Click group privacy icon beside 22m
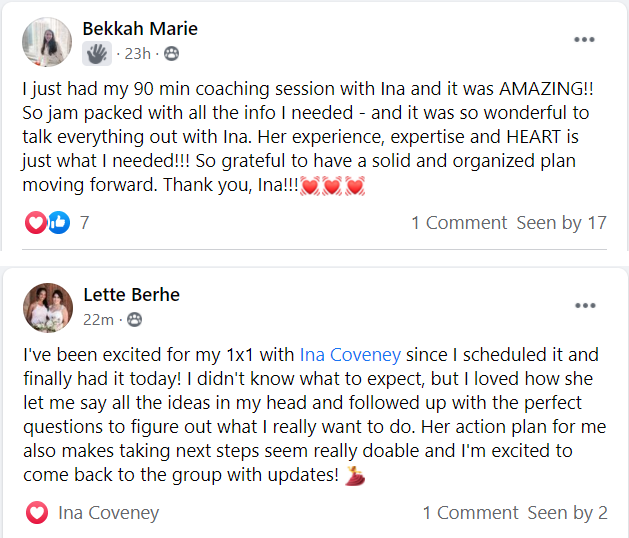The width and height of the screenshot is (629, 538). click(x=133, y=320)
